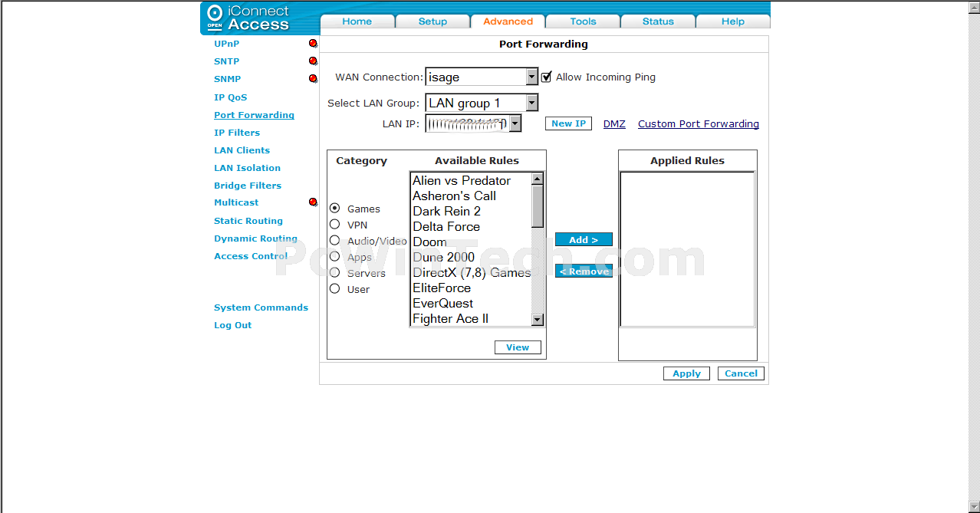This screenshot has height=513, width=980.
Task: Select Alien vs Predator rule
Action: point(471,180)
